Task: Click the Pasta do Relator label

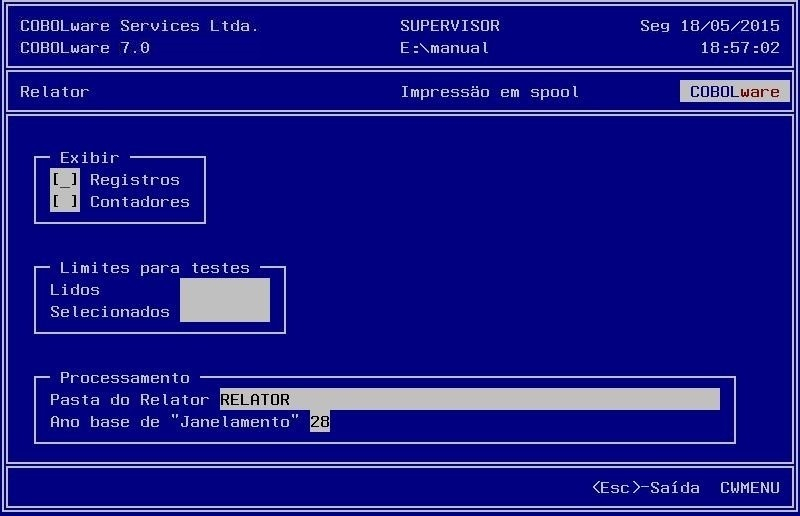Action: pos(130,400)
